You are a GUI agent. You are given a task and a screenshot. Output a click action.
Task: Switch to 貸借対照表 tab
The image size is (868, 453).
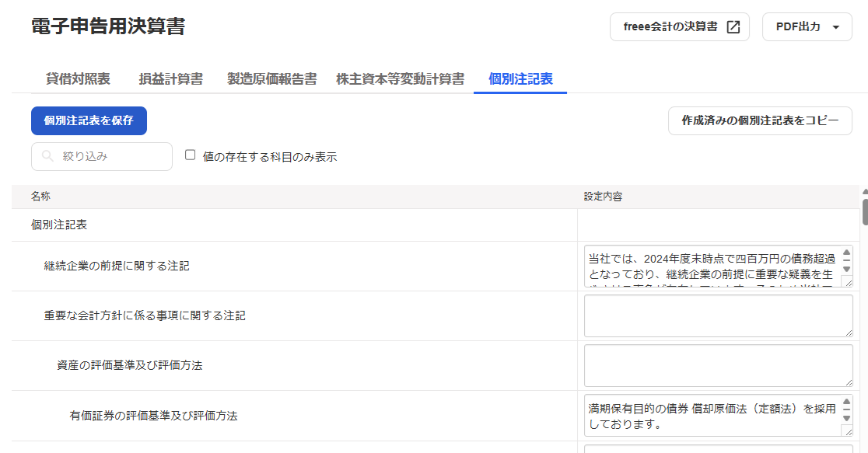pos(78,79)
